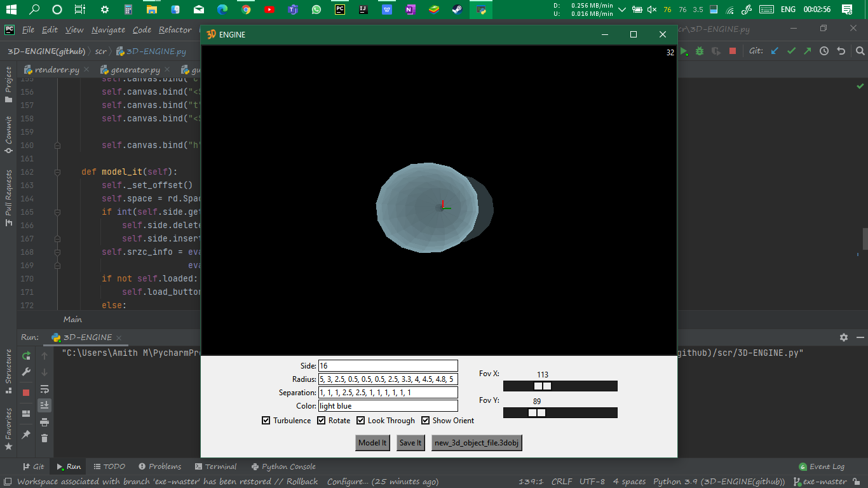This screenshot has height=488, width=868.
Task: Open the Refactor menu
Action: pos(175,30)
